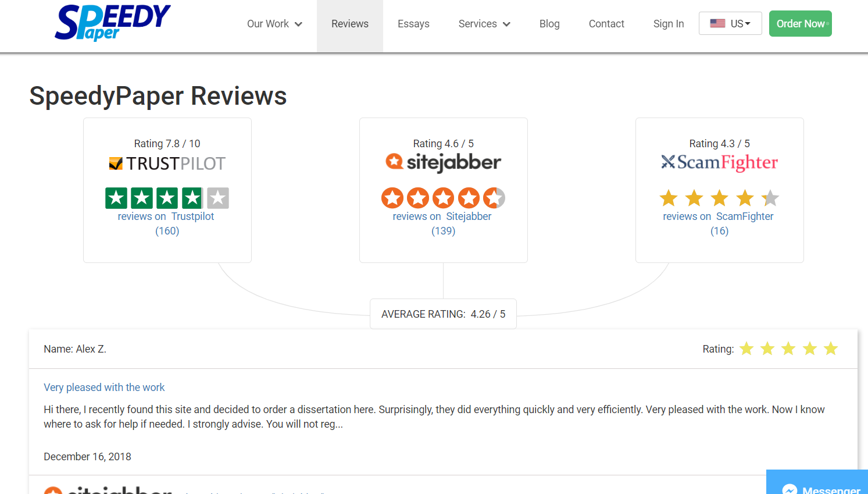This screenshot has height=494, width=868.
Task: Click the Sitejabber logo image
Action: click(443, 162)
